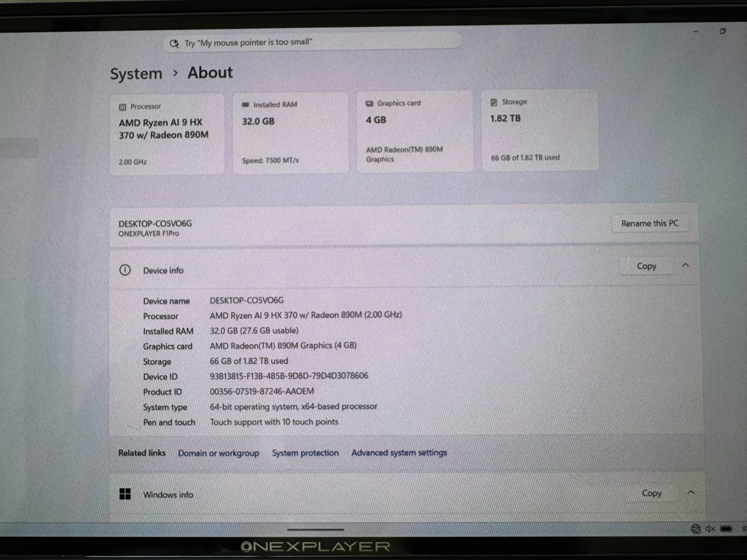Click the Windows logo icon beside Windows info
The height and width of the screenshot is (560, 747).
pyautogui.click(x=125, y=494)
